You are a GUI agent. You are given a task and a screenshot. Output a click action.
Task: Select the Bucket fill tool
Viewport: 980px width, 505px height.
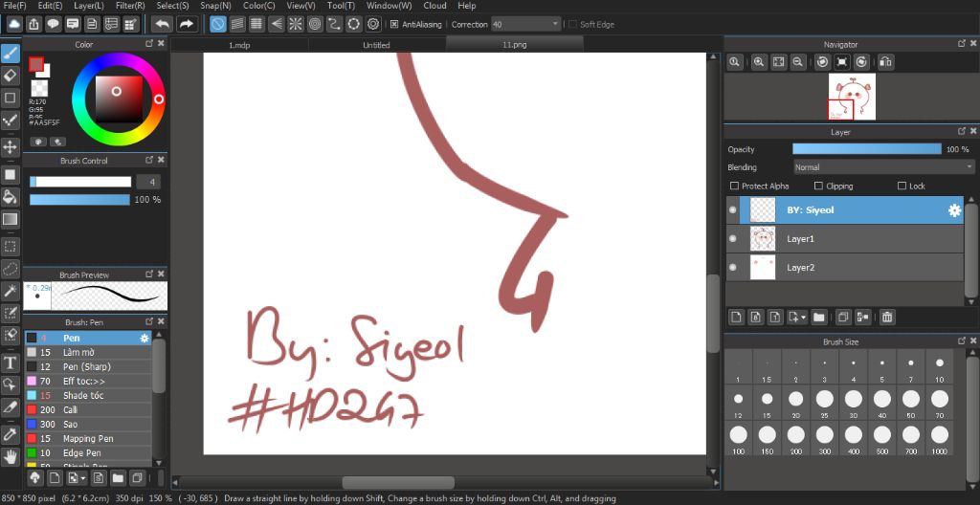click(10, 197)
